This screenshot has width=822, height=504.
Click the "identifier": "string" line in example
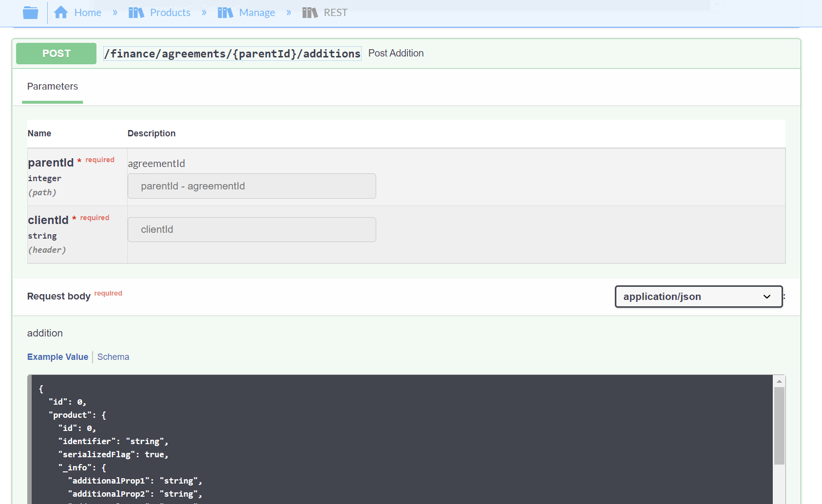(x=113, y=441)
